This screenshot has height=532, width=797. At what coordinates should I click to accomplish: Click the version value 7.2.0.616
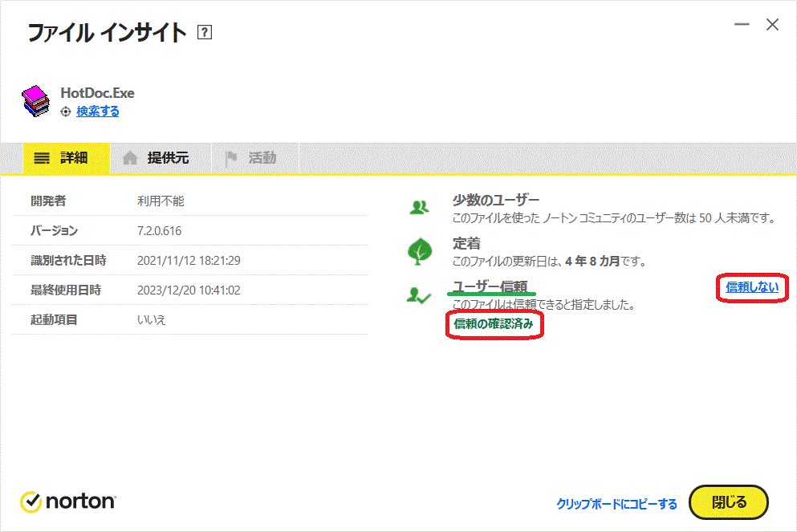pyautogui.click(x=159, y=230)
